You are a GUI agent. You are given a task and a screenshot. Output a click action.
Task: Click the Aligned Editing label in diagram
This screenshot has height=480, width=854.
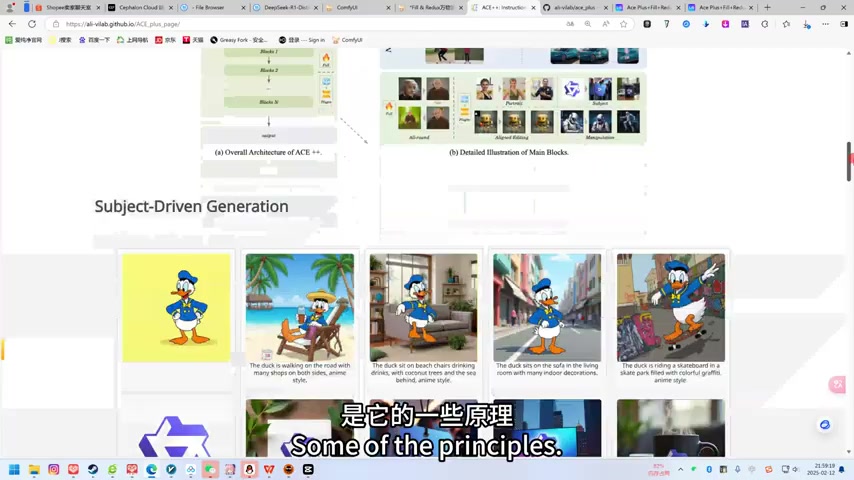[511, 138]
